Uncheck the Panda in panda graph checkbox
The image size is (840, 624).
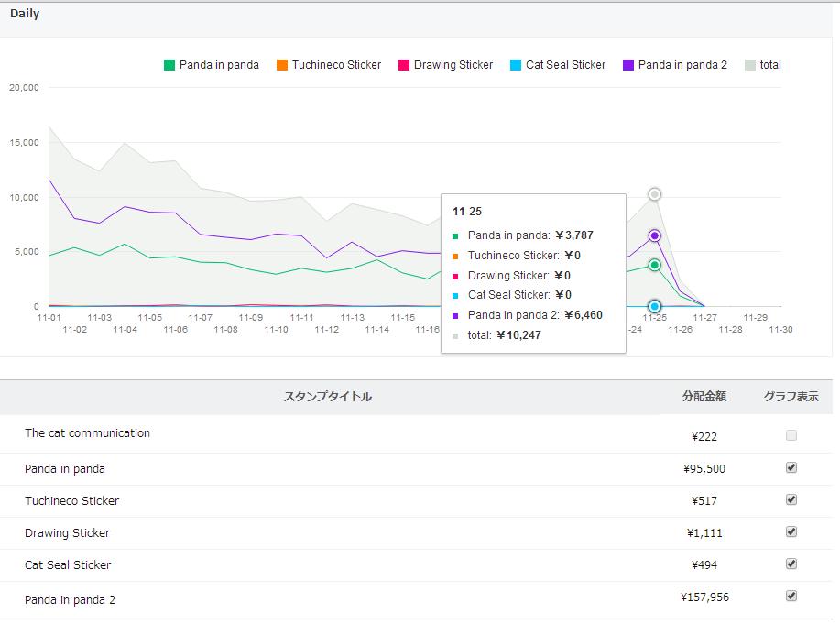[791, 467]
